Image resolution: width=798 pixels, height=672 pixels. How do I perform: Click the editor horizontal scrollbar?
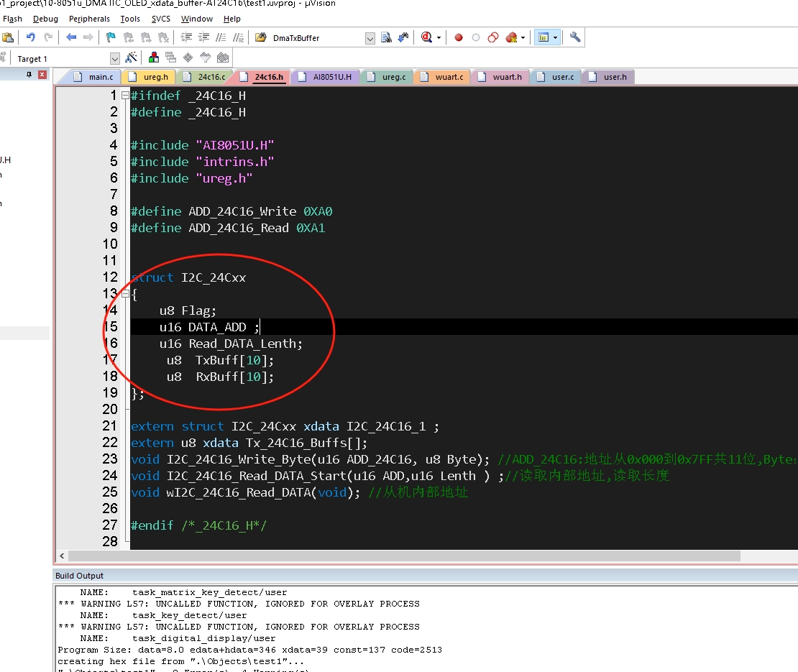pyautogui.click(x=403, y=556)
